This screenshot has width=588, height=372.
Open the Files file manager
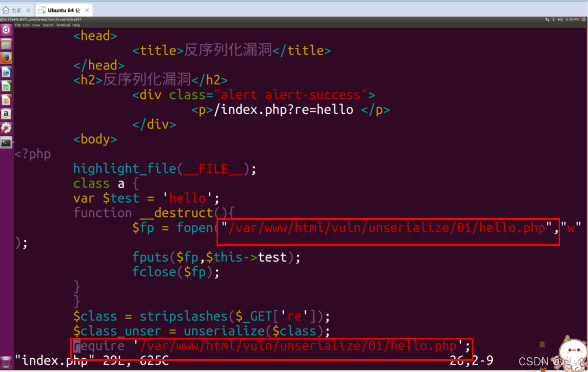6,44
